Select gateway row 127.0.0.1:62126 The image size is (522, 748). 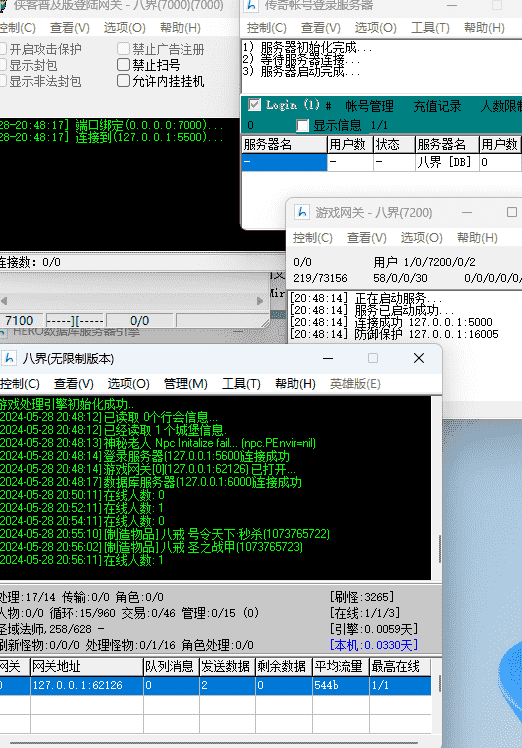tap(215, 686)
